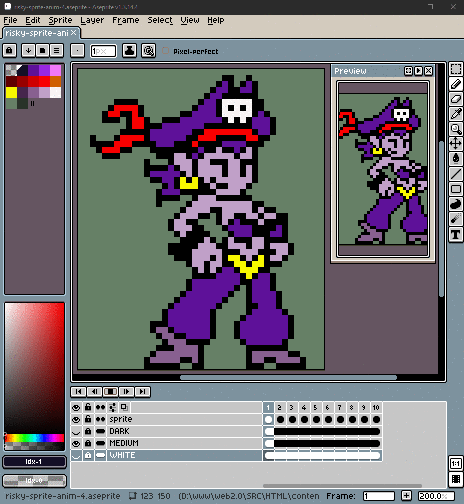Screen dimensions: 464x504
Task: Open the Help menu
Action: coord(216,20)
